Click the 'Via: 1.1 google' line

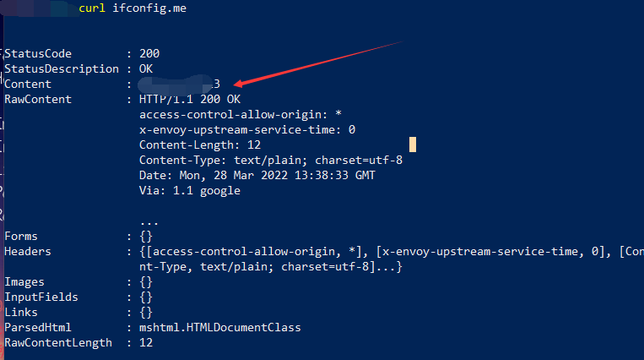(190, 190)
